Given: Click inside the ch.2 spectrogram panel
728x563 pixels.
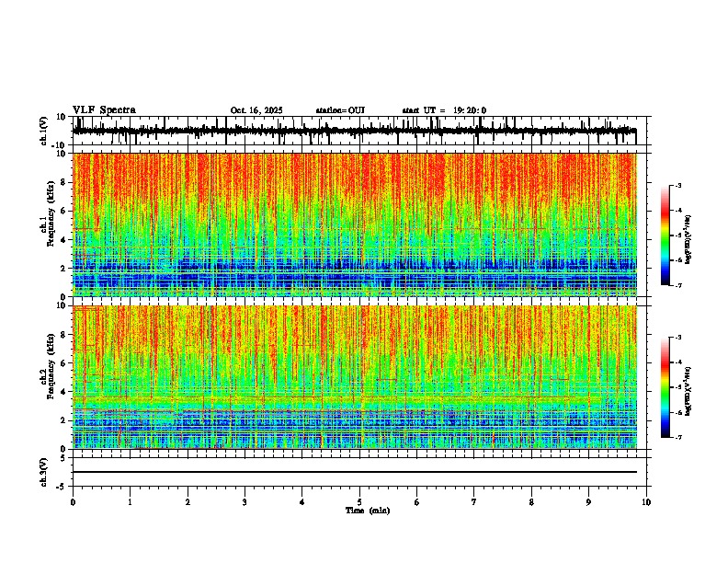Looking at the screenshot, I should [x=355, y=377].
